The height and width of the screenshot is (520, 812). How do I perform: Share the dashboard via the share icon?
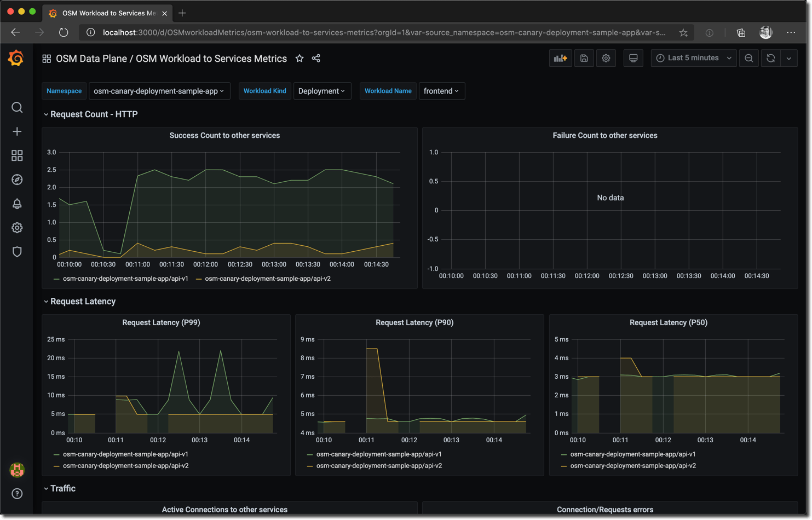(316, 58)
